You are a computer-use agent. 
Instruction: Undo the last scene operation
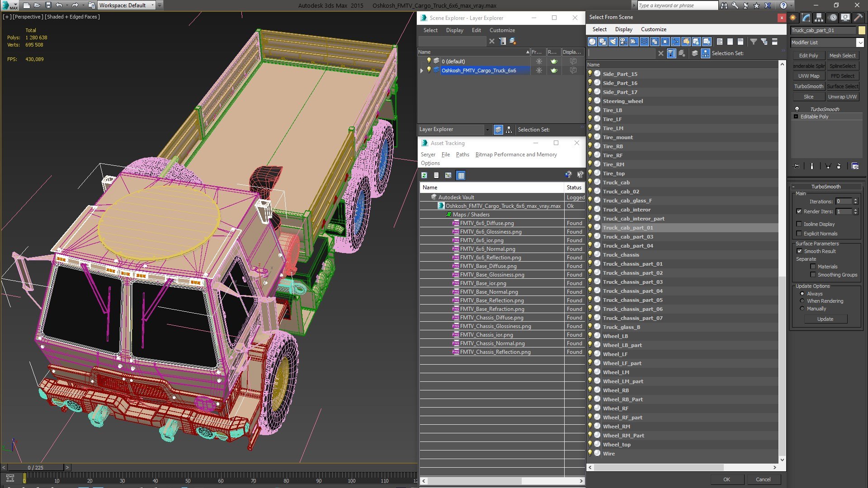59,5
